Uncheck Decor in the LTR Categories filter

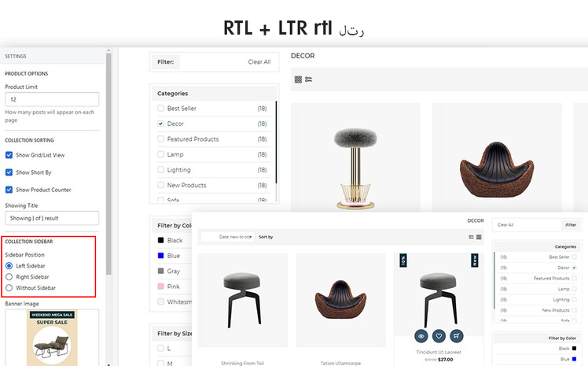pyautogui.click(x=160, y=124)
